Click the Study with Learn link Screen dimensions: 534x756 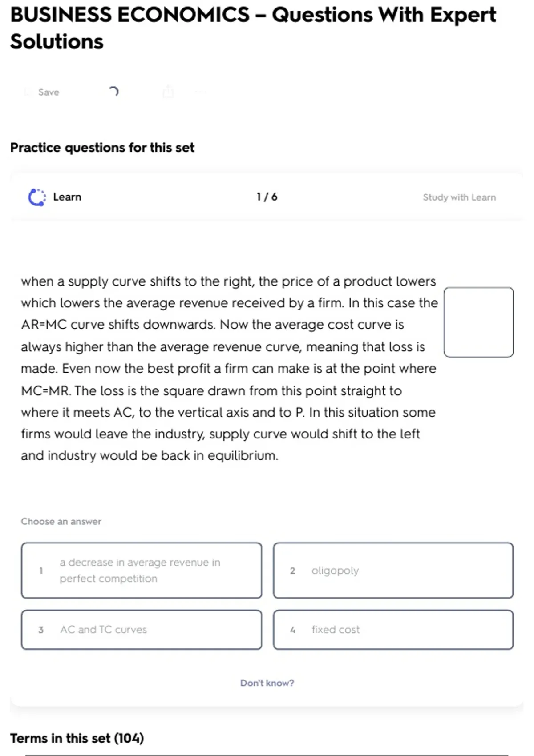tap(459, 197)
